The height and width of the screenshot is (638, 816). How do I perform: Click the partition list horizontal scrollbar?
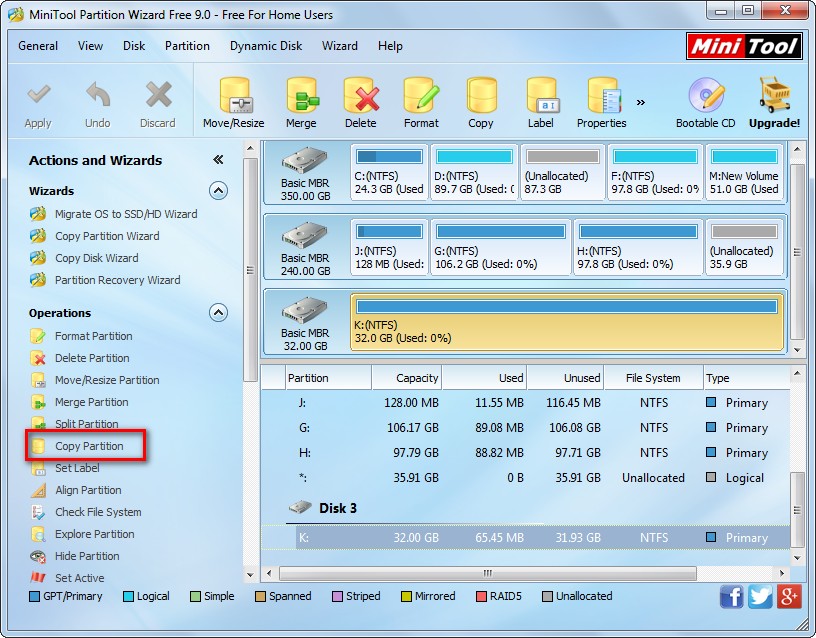click(488, 573)
